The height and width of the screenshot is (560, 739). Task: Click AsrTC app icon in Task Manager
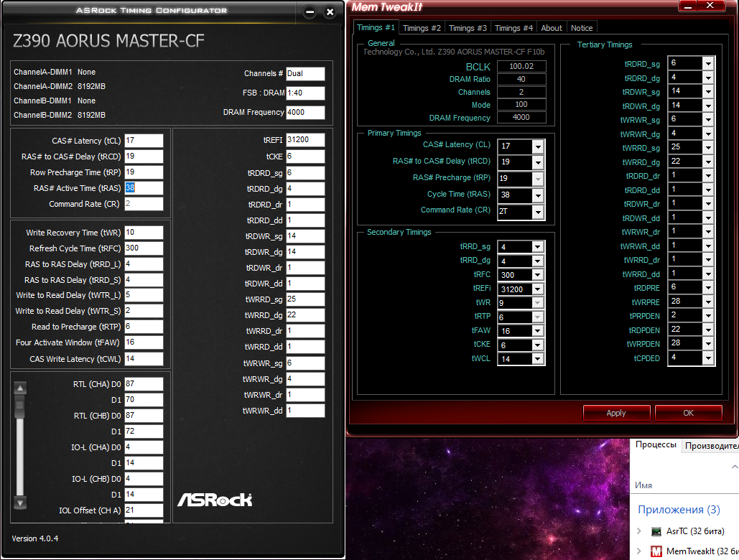click(x=656, y=531)
